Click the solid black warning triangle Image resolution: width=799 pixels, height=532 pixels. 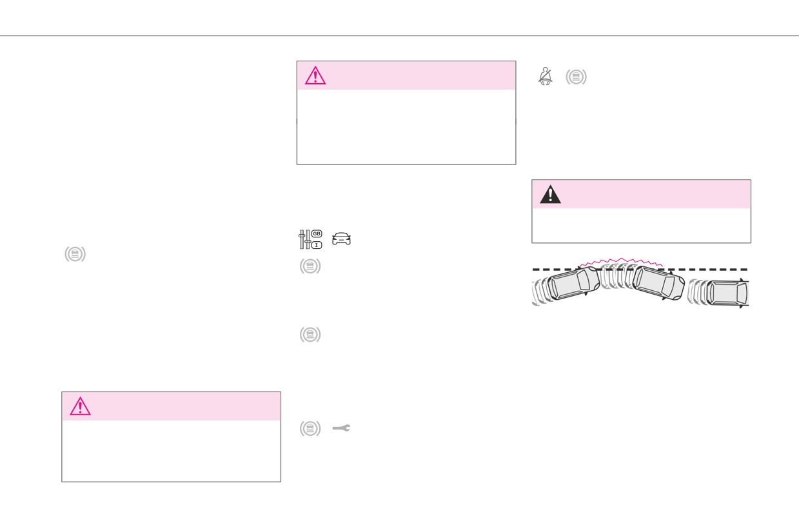[x=550, y=194]
